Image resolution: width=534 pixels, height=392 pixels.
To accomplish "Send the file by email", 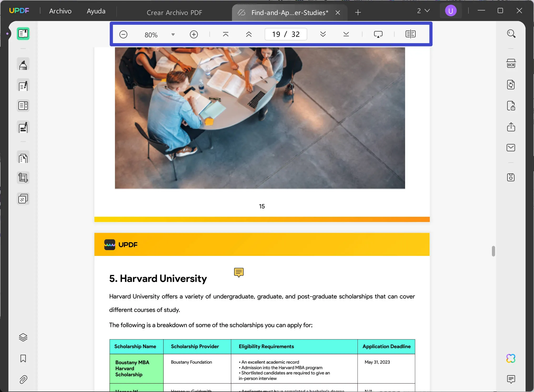I will click(511, 148).
